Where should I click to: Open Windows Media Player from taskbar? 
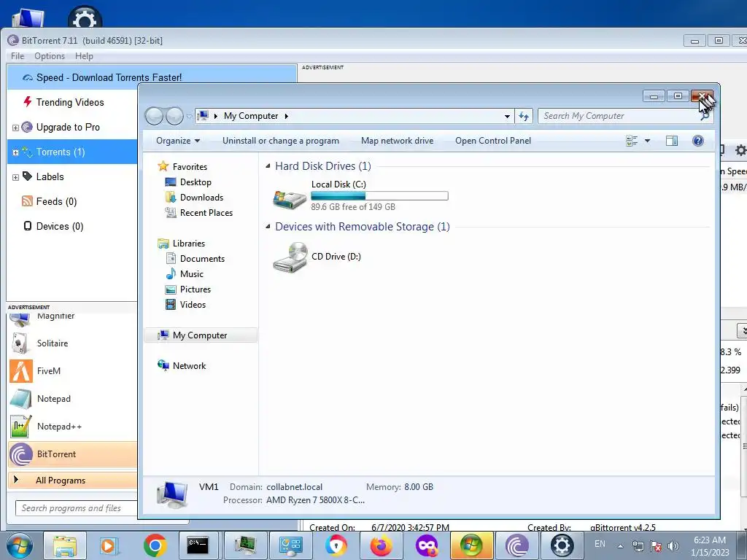click(109, 545)
